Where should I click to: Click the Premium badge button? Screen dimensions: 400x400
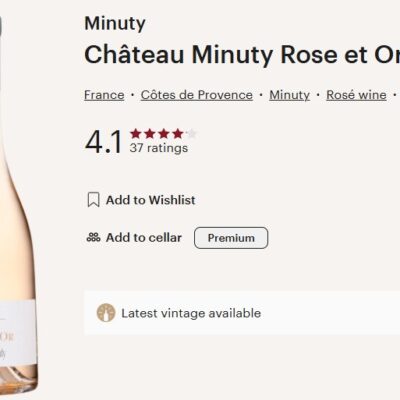tap(231, 238)
